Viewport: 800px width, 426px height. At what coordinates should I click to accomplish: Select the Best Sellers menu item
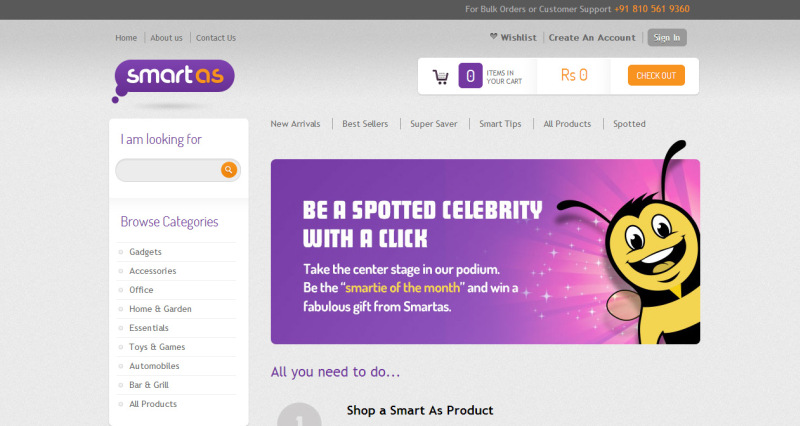[365, 124]
